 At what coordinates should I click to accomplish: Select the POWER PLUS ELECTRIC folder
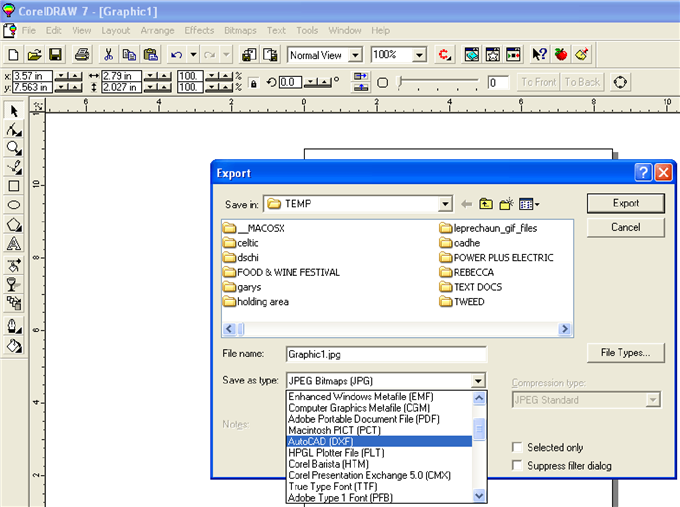[497, 258]
